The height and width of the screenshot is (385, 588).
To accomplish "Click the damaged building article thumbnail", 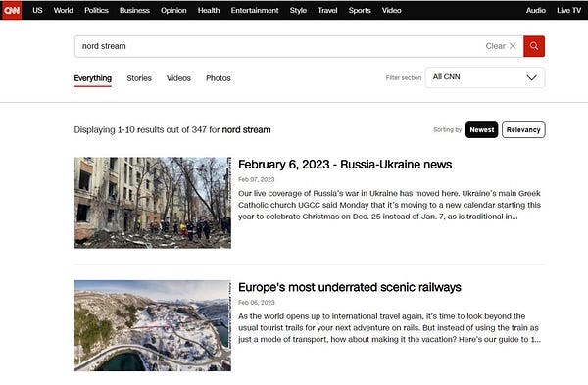I will tap(153, 203).
